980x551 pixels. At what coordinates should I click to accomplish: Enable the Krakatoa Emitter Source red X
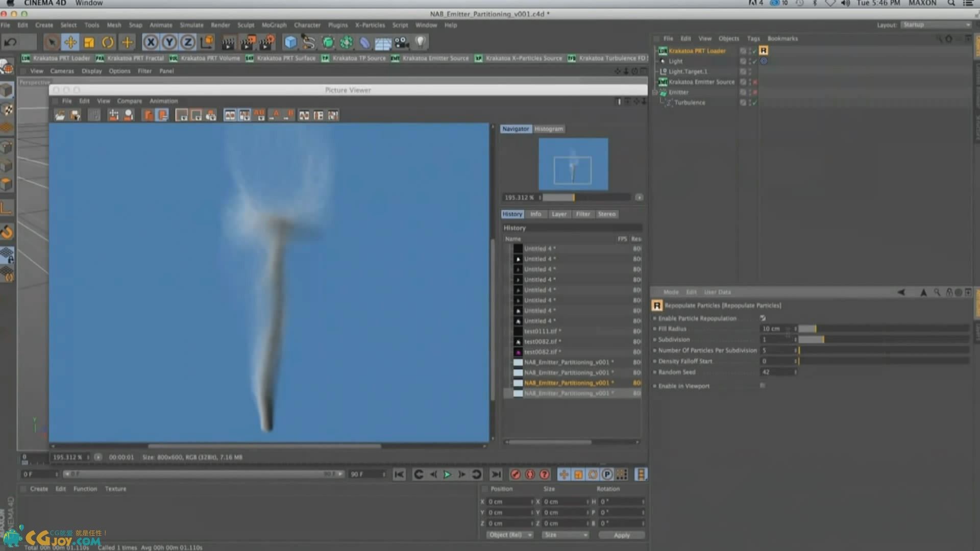point(754,82)
